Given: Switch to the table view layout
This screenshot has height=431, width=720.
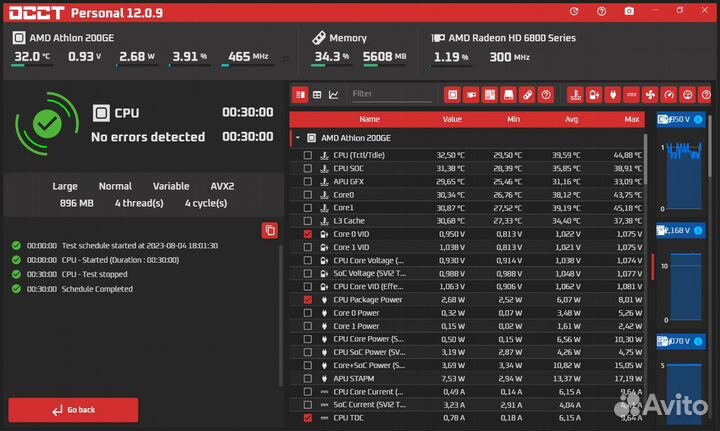Looking at the screenshot, I should (x=317, y=95).
